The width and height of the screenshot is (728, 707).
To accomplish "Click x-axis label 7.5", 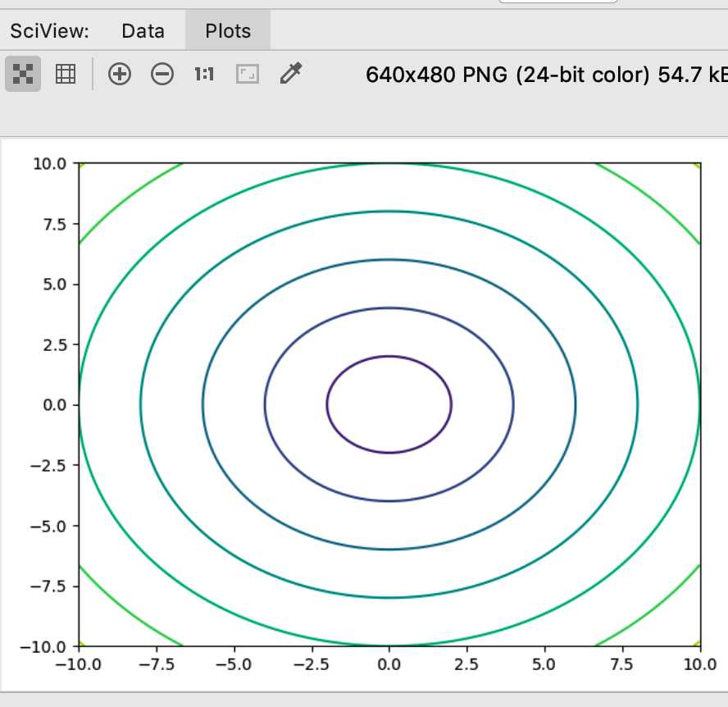I will point(621,664).
